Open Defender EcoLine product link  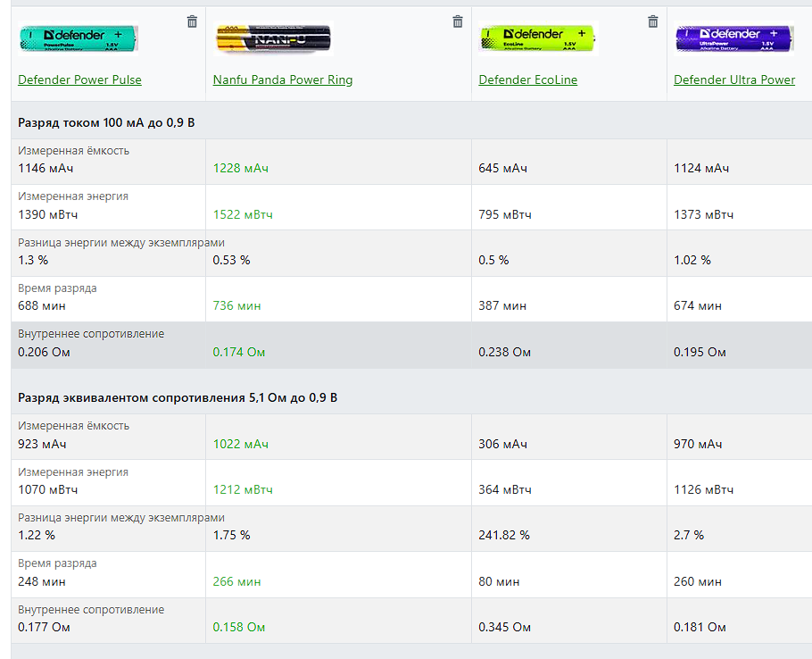pos(527,79)
